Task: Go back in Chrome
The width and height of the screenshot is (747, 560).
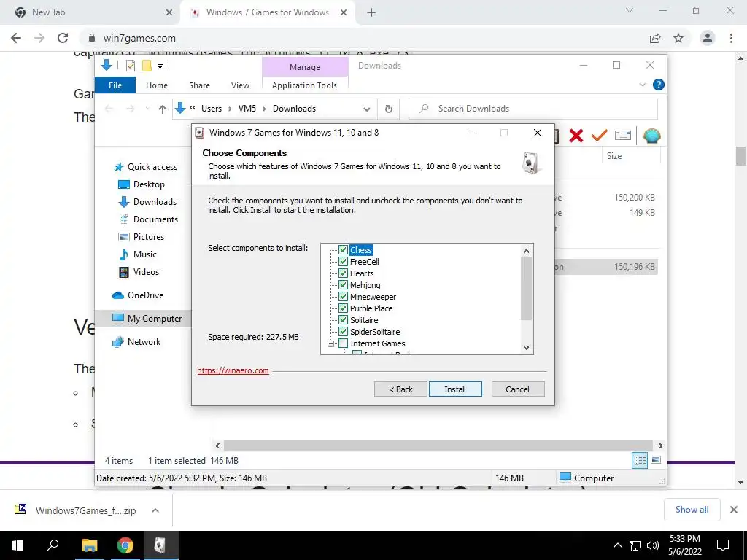Action: pos(16,38)
